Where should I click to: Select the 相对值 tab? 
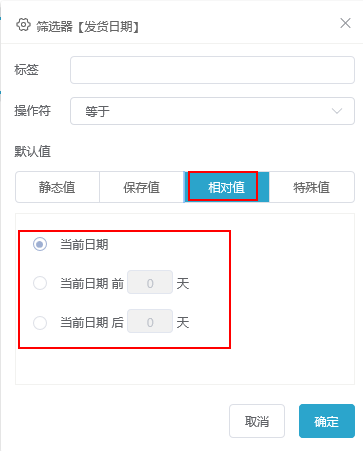(x=226, y=187)
